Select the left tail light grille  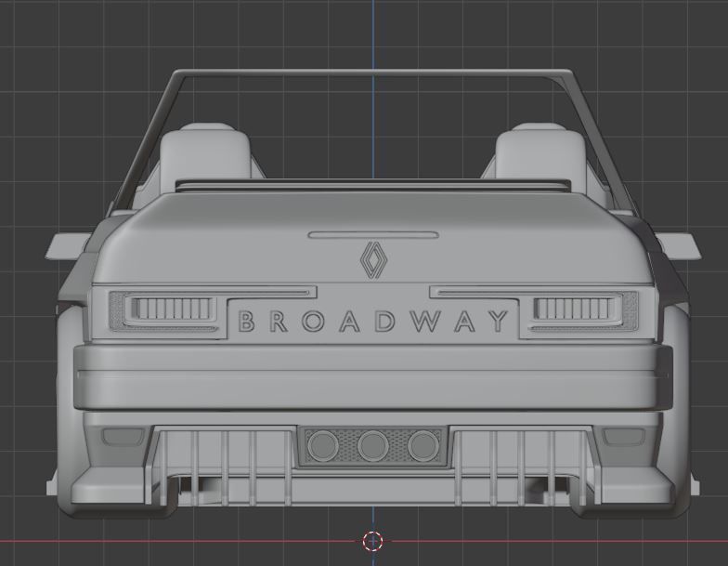pyautogui.click(x=173, y=309)
